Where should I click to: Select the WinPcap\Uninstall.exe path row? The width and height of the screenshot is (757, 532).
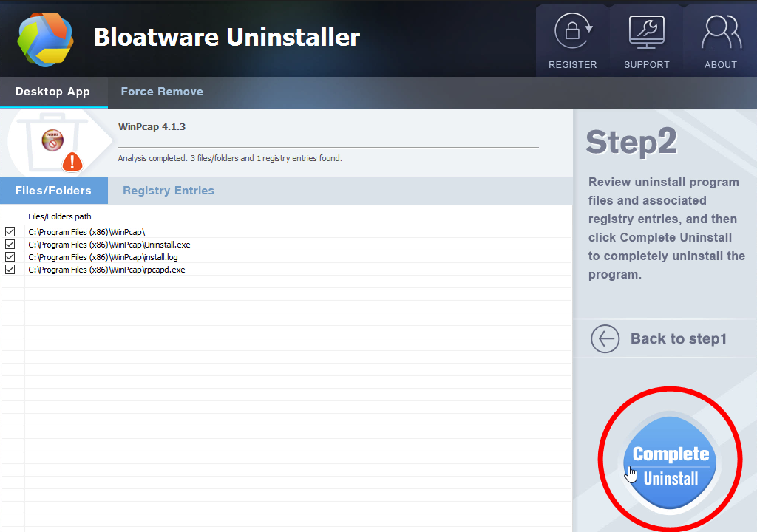pos(286,245)
